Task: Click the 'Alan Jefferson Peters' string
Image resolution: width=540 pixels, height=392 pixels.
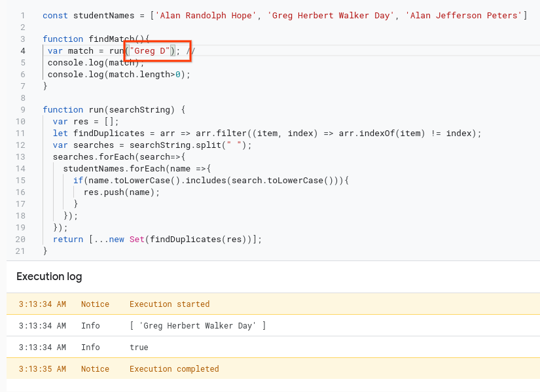Action: click(463, 16)
